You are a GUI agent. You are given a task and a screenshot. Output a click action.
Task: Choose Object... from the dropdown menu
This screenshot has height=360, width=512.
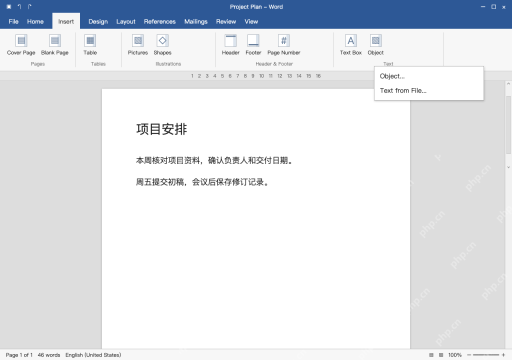pos(429,76)
